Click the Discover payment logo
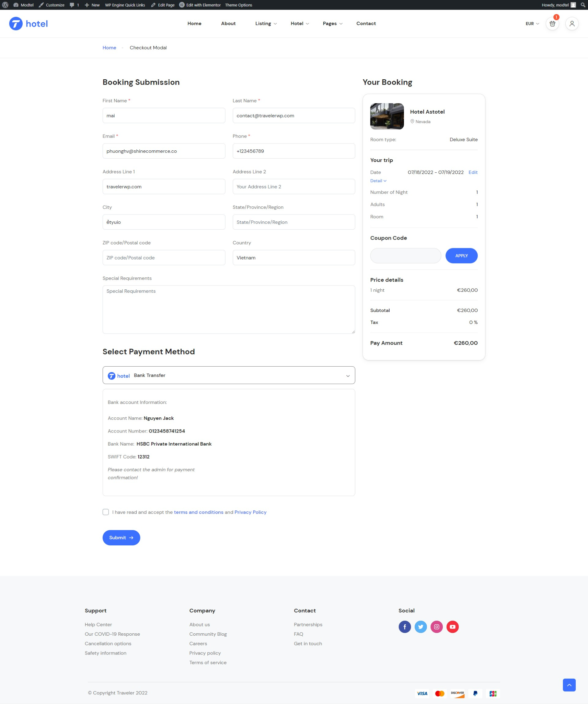Image resolution: width=588 pixels, height=704 pixels. click(x=457, y=693)
